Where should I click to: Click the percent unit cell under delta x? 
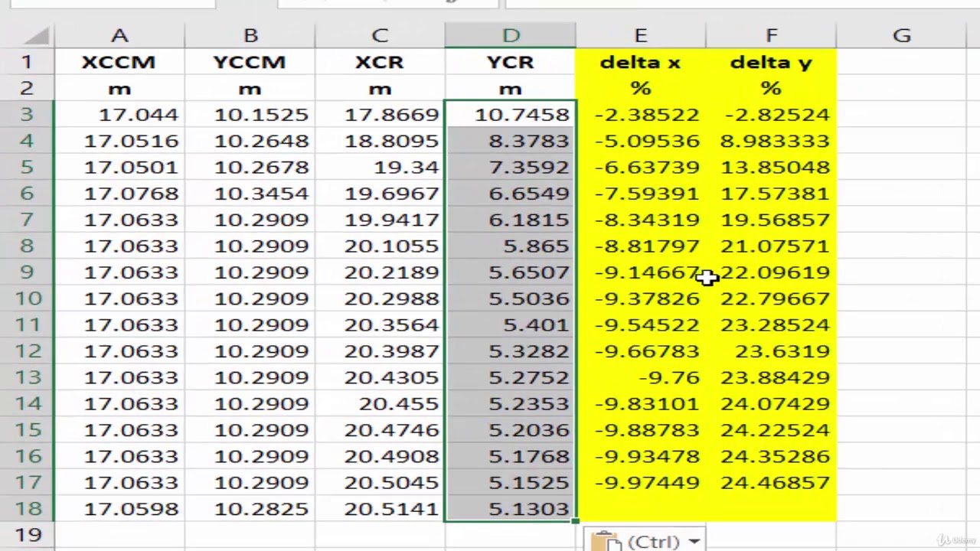point(641,88)
